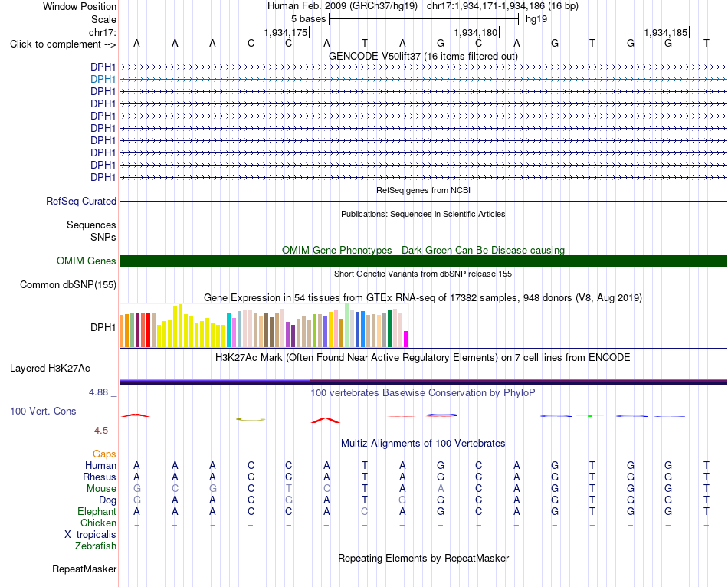This screenshot has height=587, width=728.
Task: Click the 1,934,180 ruler position
Action: coord(475,32)
